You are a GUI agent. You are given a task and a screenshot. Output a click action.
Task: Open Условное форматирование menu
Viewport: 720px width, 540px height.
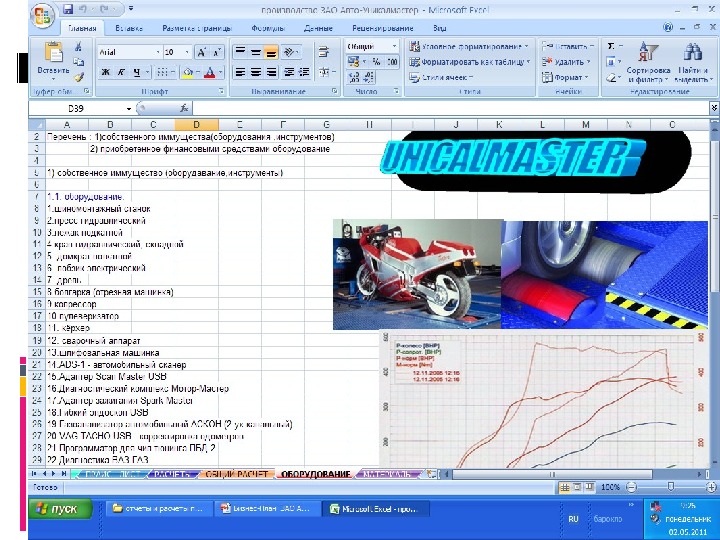(x=469, y=46)
